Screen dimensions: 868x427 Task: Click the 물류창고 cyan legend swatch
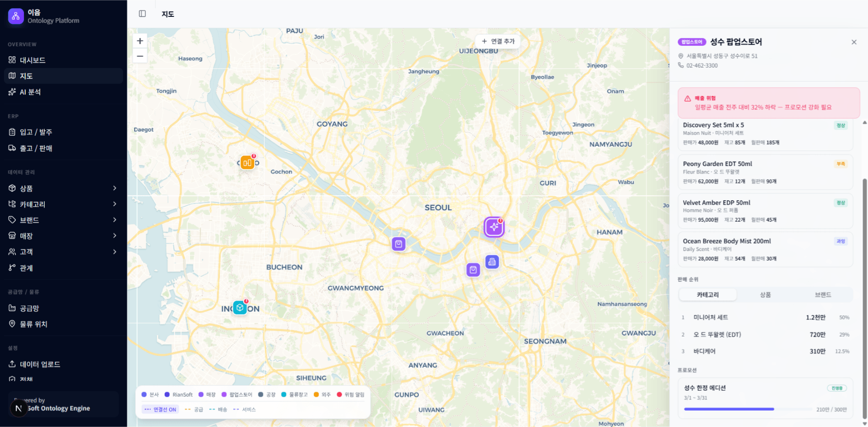284,395
